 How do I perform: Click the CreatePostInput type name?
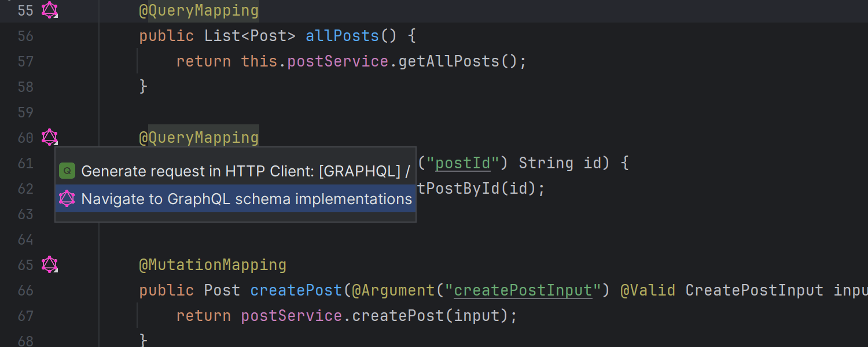point(755,290)
